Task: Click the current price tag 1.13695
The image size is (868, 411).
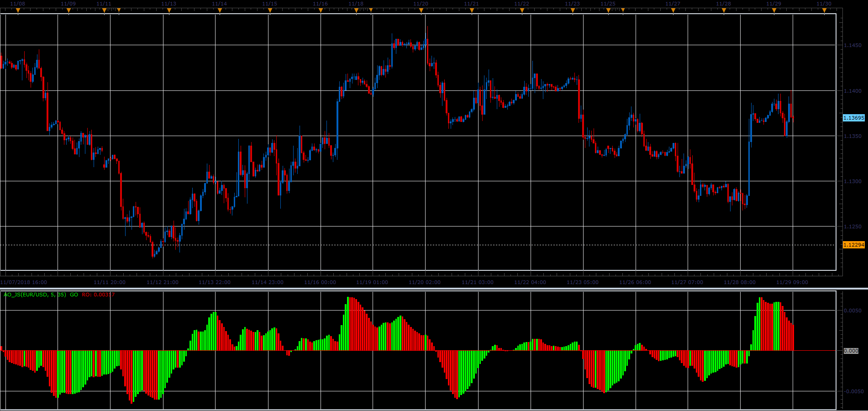Action: 853,118
